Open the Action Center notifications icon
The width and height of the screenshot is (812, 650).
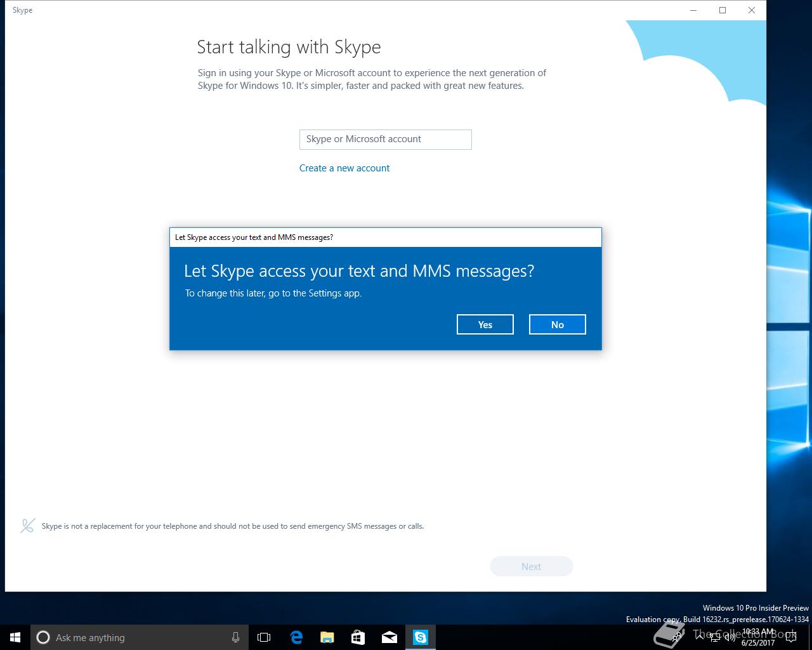[x=790, y=637]
